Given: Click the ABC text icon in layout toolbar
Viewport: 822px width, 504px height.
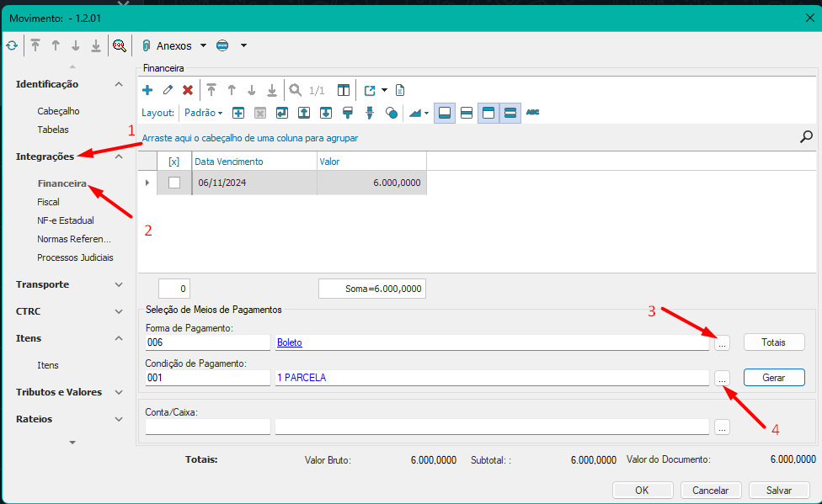Looking at the screenshot, I should point(532,112).
